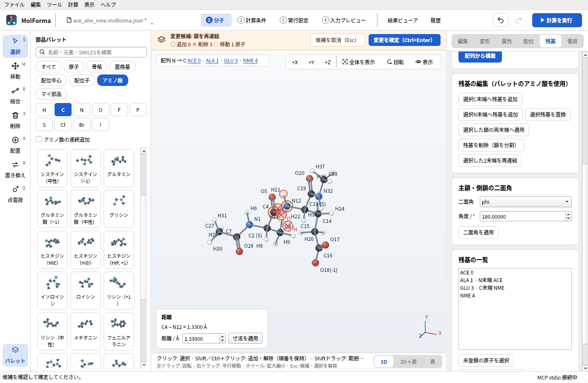Insert the グリシン amino acid thumbnail
Viewport: 588px width, 383px height.
[119, 209]
